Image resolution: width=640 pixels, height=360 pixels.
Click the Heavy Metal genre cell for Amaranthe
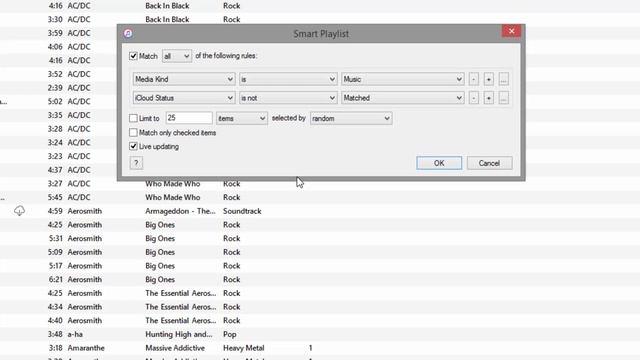(244, 348)
